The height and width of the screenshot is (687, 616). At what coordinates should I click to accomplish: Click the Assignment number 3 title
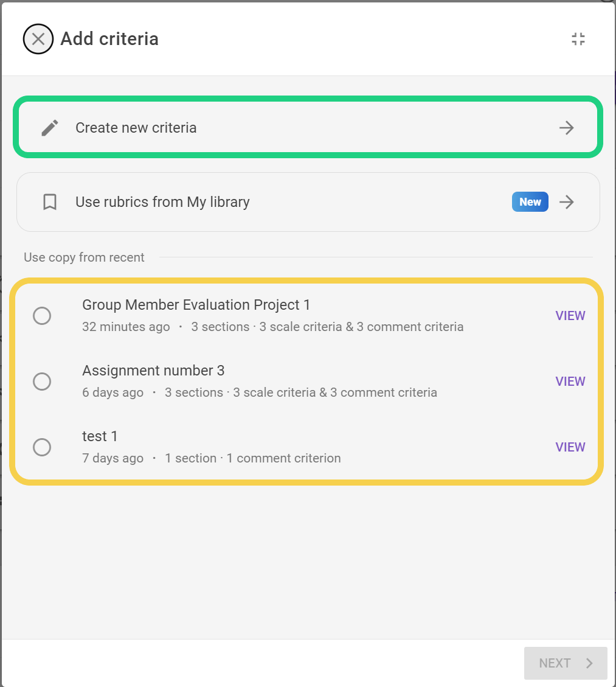point(153,371)
